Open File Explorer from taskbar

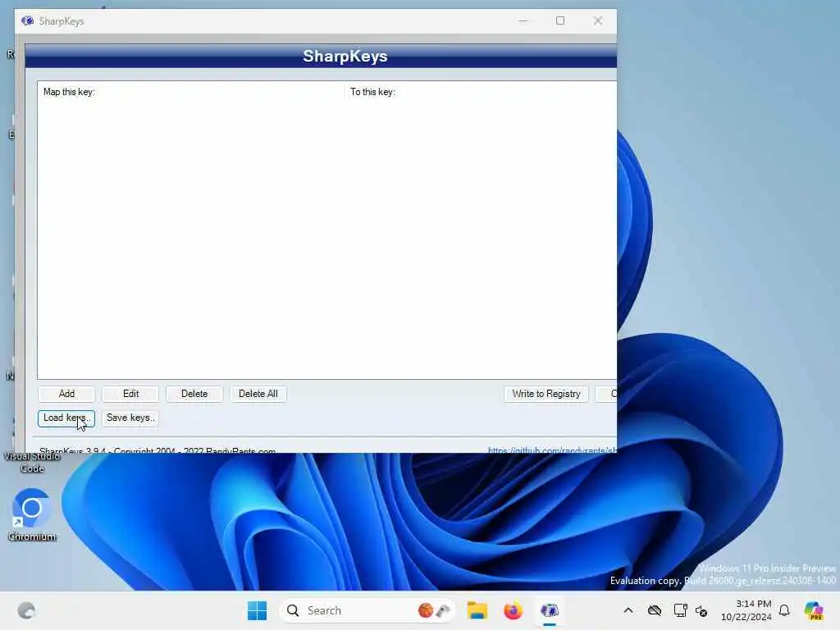(x=477, y=610)
